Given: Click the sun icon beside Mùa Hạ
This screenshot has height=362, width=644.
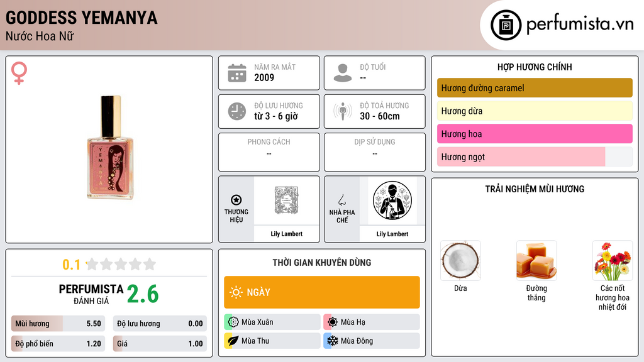Looking at the screenshot, I should pos(333,322).
